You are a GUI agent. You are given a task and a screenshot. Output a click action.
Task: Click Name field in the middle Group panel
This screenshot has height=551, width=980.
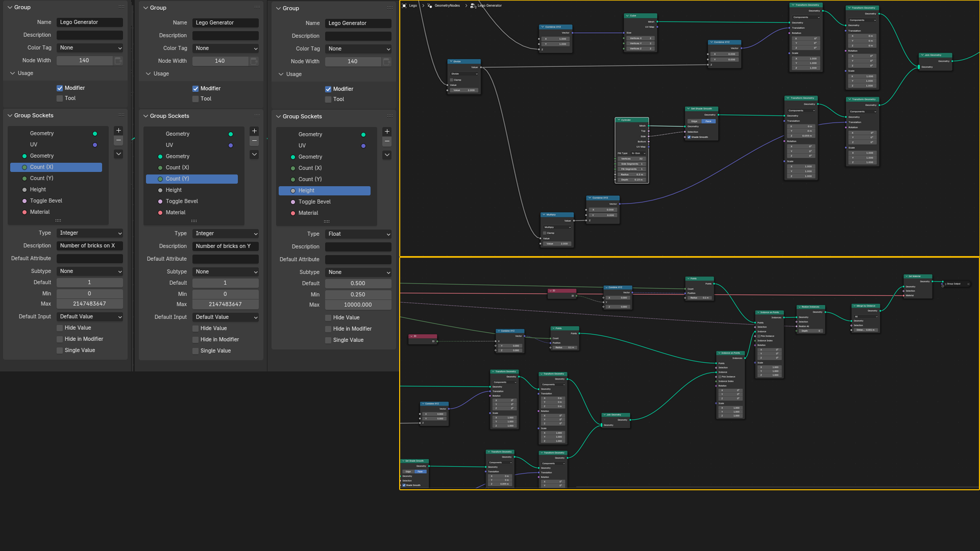226,23
